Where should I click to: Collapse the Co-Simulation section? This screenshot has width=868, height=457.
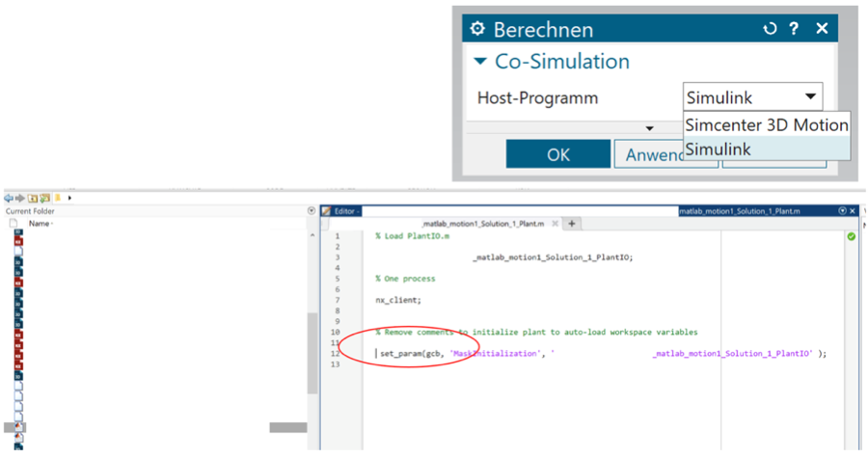click(480, 62)
